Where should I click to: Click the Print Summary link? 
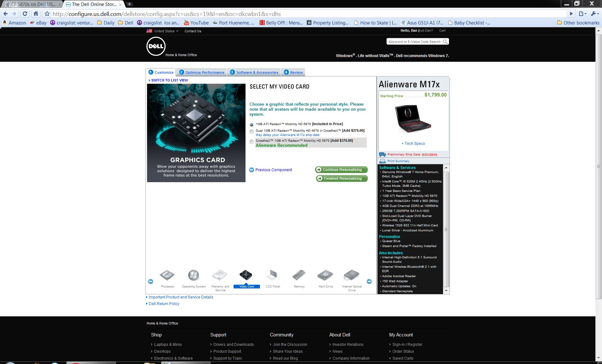click(x=398, y=161)
